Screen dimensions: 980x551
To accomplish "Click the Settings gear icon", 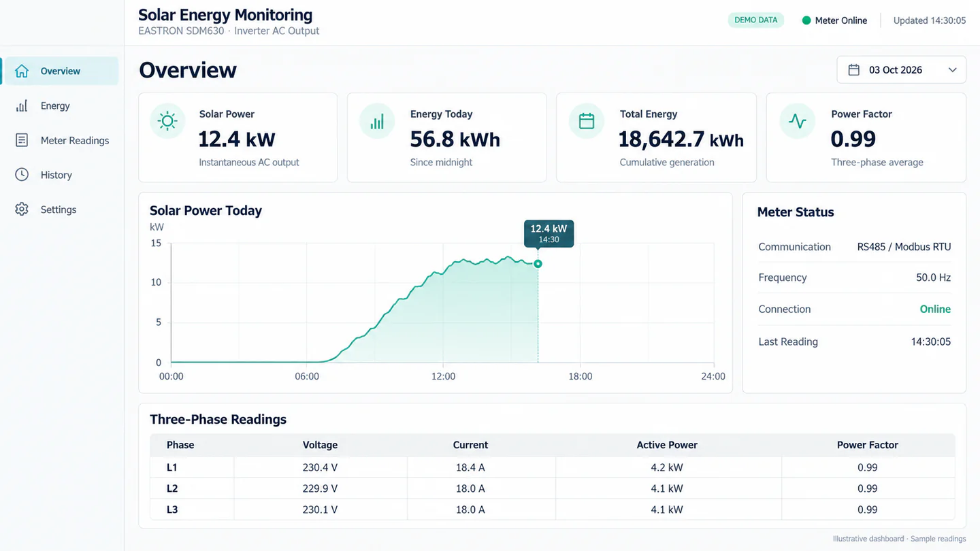I will tap(22, 210).
